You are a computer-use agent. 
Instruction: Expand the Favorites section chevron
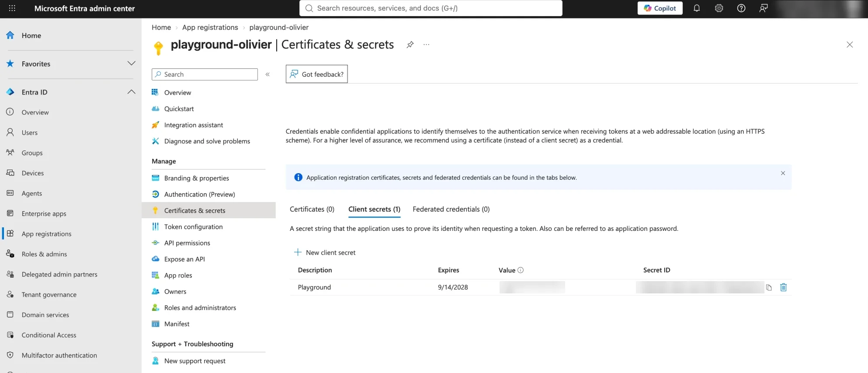pyautogui.click(x=131, y=63)
